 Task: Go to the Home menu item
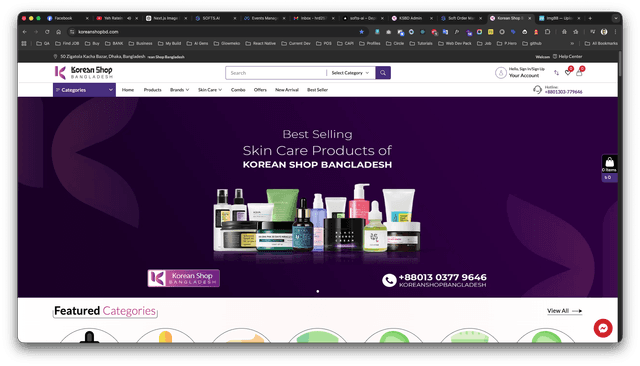pos(128,90)
